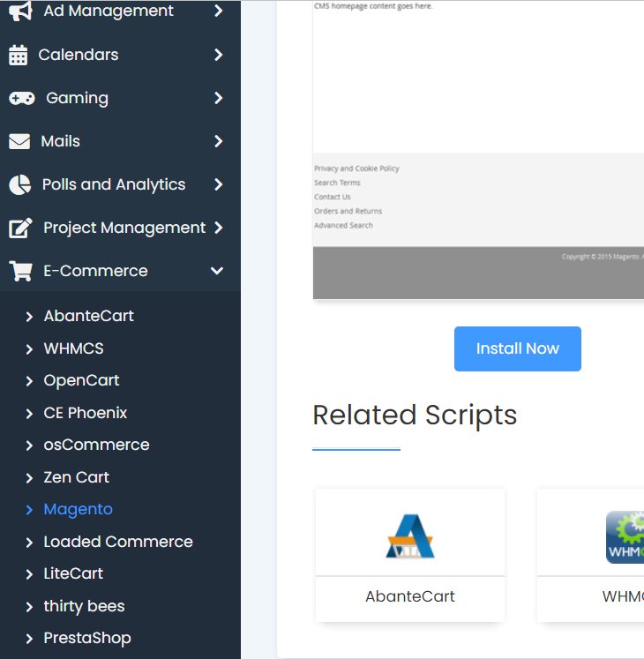The height and width of the screenshot is (659, 644).
Task: Click the CMS homepage content text
Action: click(373, 6)
